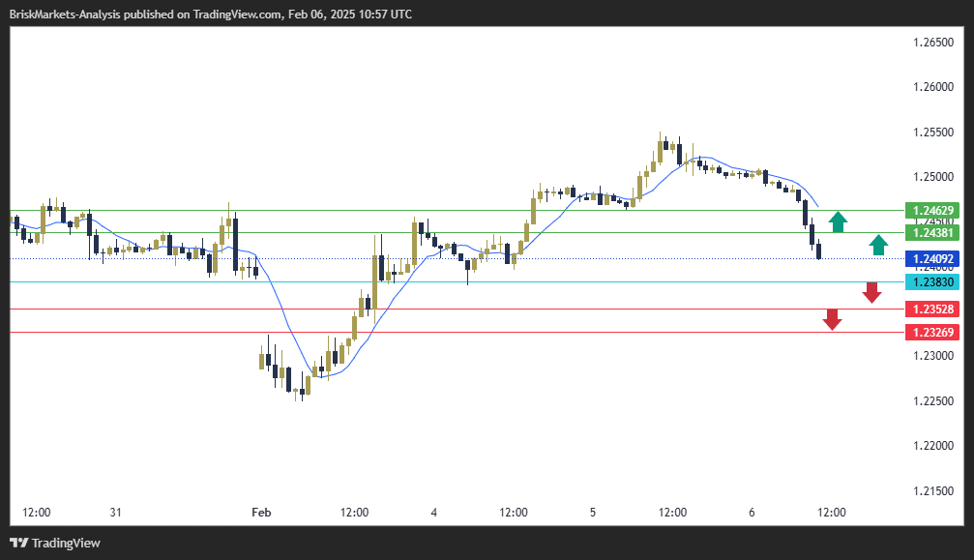Select the cyan 1.23830 level label
The image size is (974, 560).
[x=931, y=282]
